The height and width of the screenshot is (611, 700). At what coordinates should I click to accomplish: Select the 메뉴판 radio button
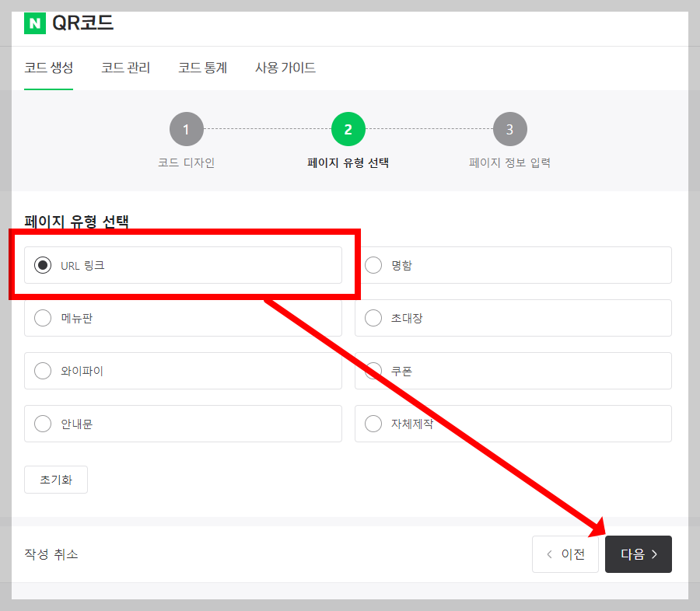point(43,318)
